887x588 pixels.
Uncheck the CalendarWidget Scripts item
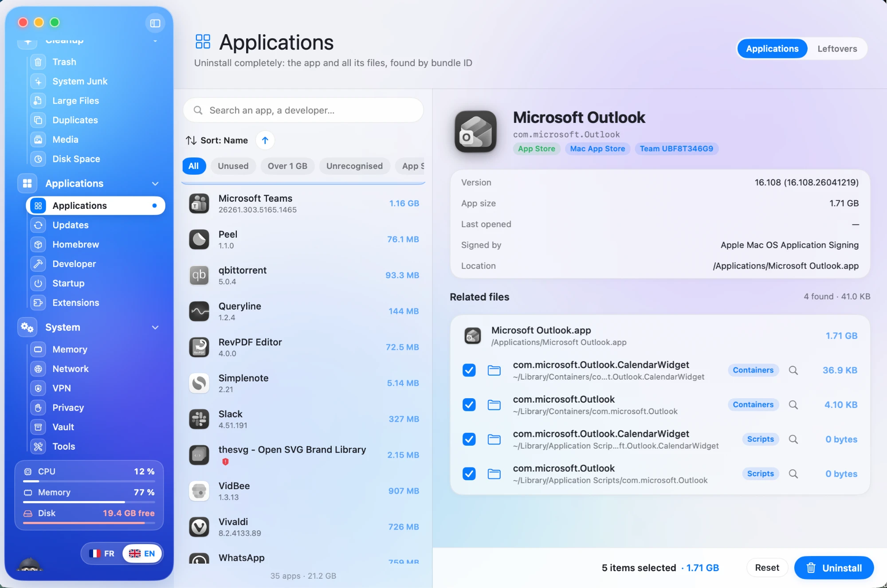(469, 439)
